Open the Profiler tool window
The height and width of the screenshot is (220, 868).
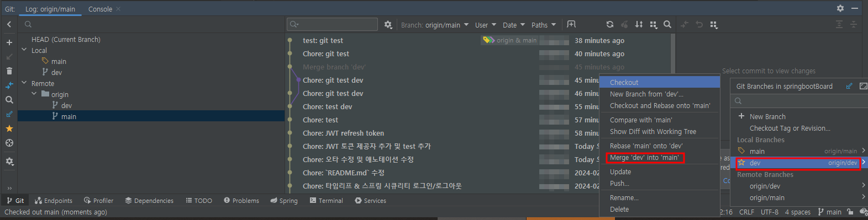98,200
